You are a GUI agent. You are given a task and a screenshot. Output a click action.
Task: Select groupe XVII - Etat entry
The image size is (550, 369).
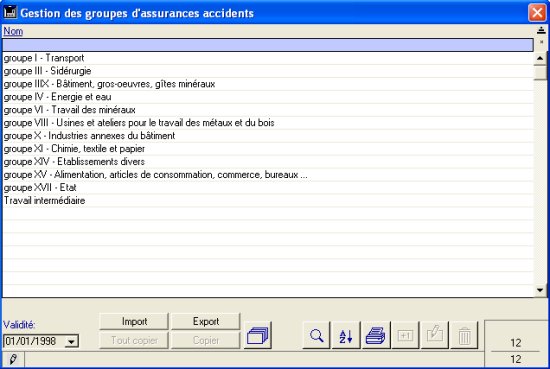[268, 188]
